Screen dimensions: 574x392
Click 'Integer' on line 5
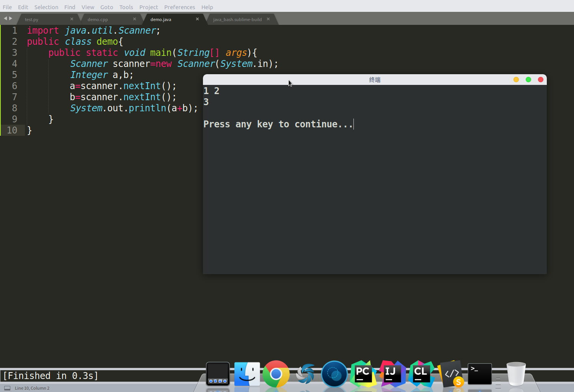tap(89, 75)
